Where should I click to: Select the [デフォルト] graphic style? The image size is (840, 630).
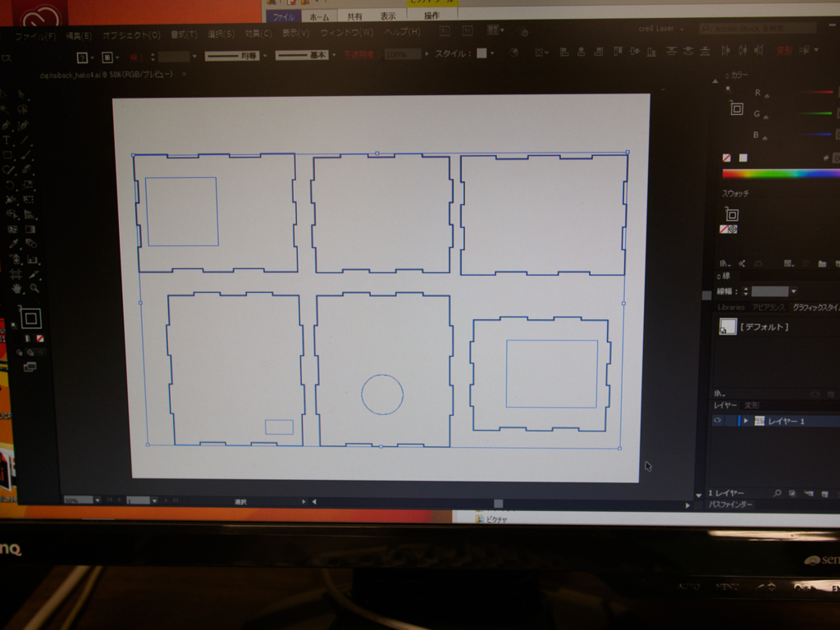point(754,326)
